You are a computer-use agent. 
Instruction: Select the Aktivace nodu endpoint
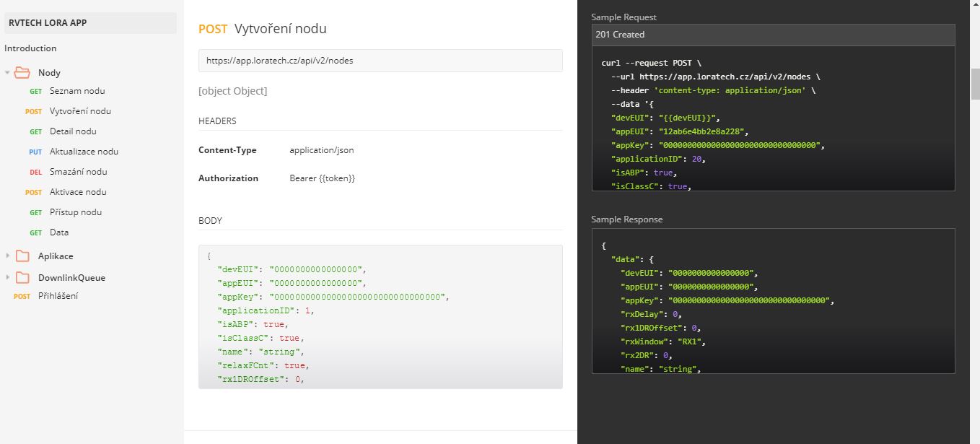[x=76, y=192]
